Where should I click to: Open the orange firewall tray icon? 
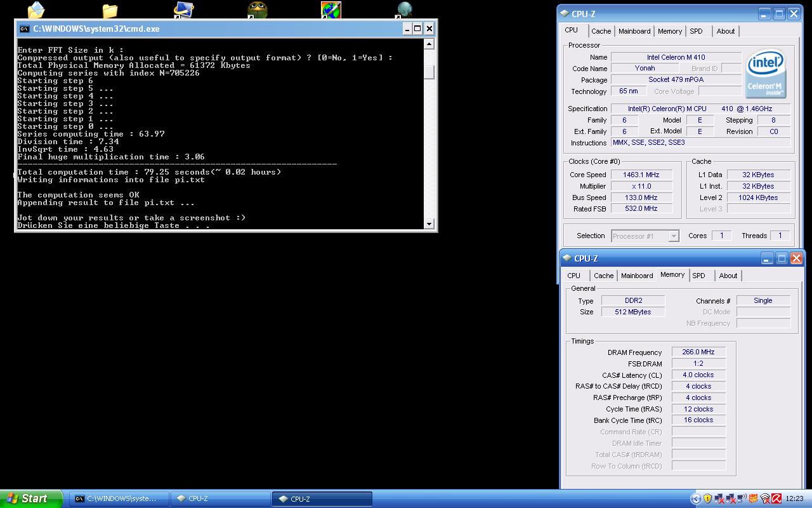click(753, 499)
